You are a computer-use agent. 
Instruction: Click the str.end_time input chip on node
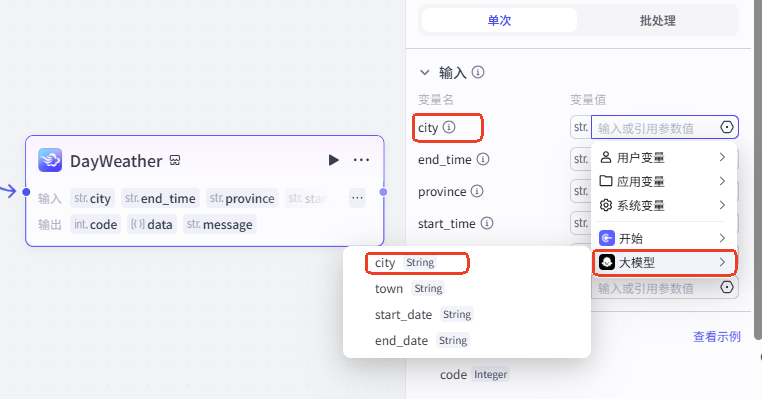(x=160, y=198)
